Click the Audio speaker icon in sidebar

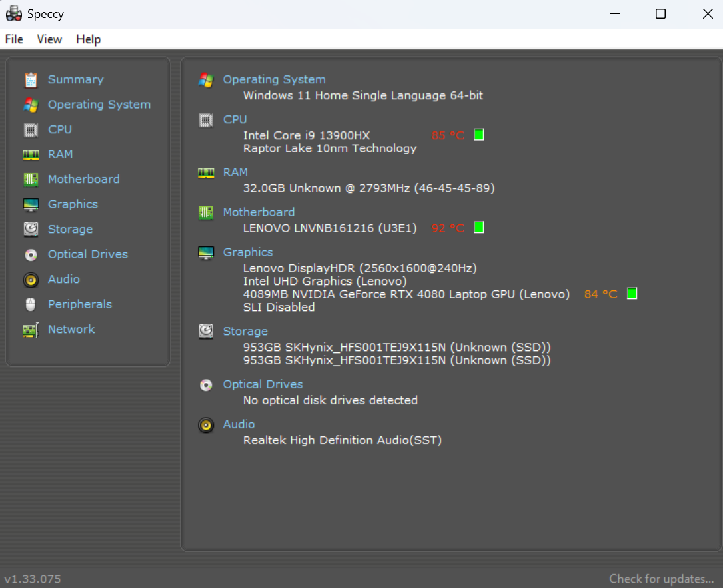(x=31, y=280)
